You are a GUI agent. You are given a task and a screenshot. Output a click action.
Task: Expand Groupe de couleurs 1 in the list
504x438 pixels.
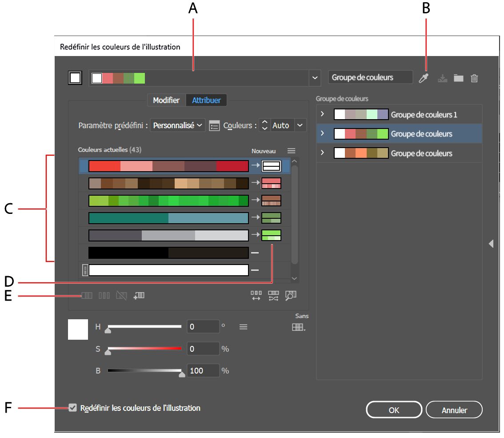click(x=322, y=114)
